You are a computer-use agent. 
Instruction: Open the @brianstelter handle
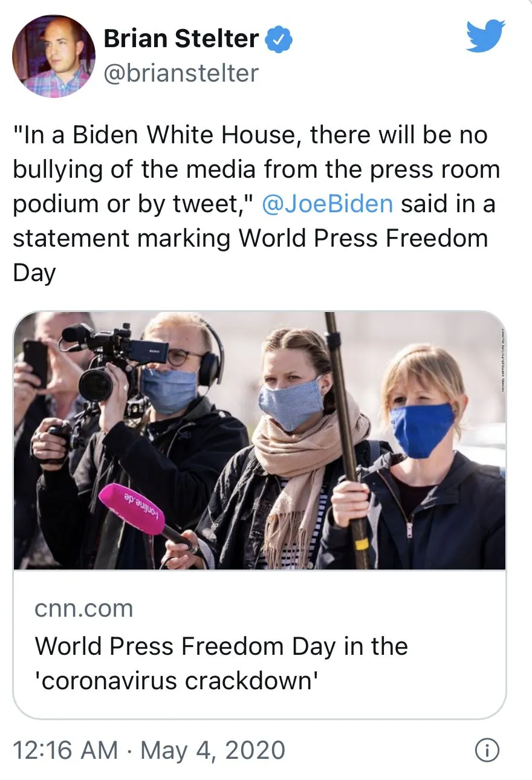click(181, 74)
